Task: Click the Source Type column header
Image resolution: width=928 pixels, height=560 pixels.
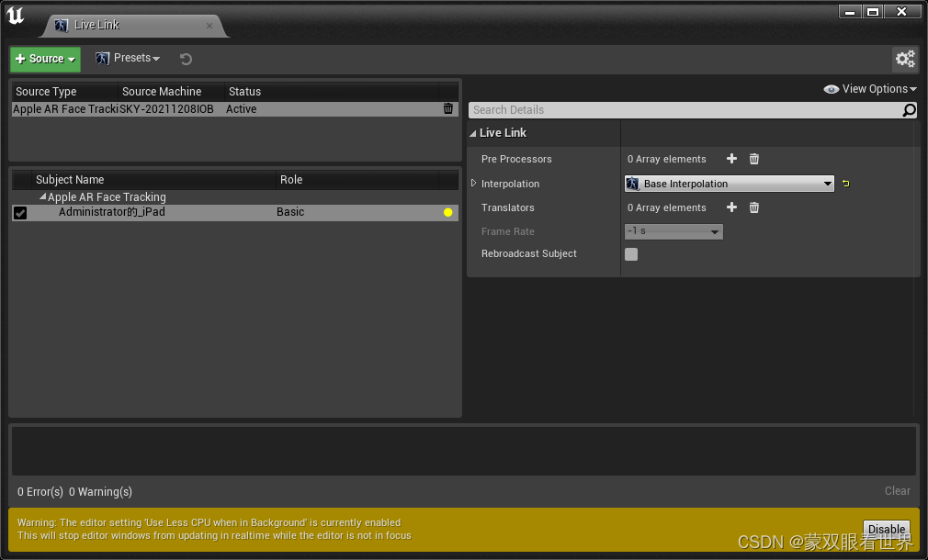Action: pyautogui.click(x=46, y=92)
